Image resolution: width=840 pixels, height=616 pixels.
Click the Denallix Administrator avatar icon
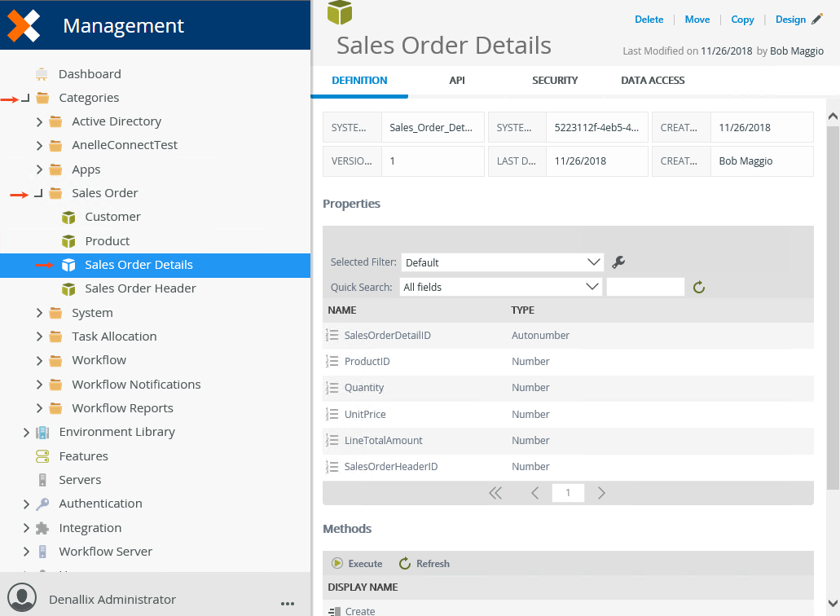click(x=21, y=598)
